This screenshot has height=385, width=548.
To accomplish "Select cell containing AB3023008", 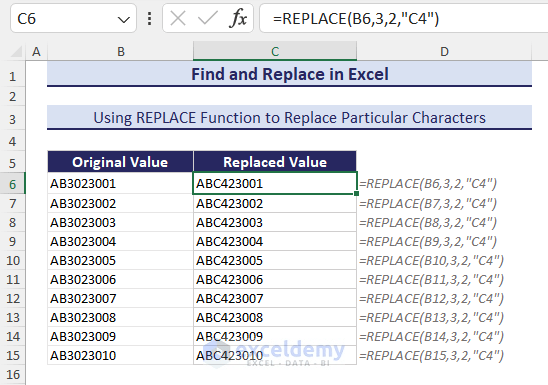I will [x=120, y=318].
